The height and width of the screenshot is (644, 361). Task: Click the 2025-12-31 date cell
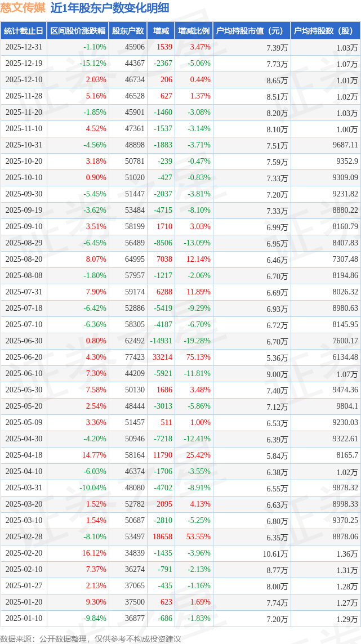click(24, 47)
